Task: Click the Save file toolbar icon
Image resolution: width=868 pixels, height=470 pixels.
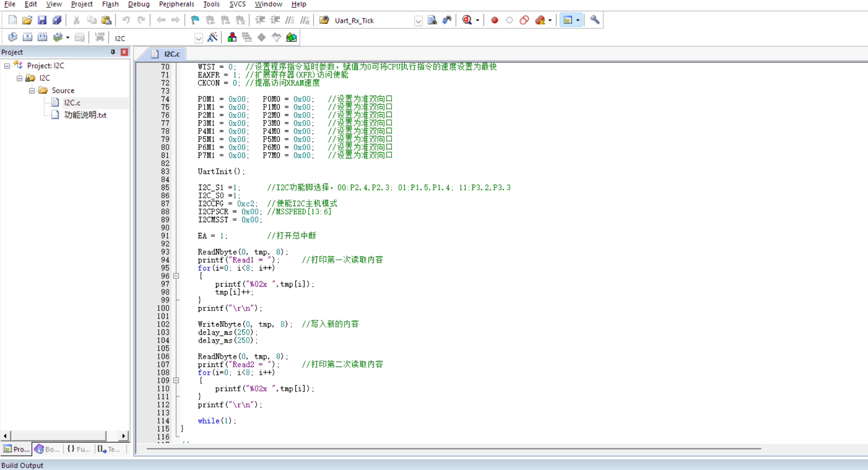Action: (x=42, y=20)
